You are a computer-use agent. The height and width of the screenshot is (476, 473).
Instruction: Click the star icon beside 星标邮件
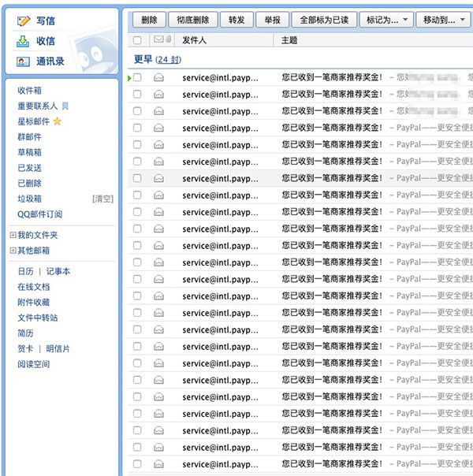[x=57, y=121]
